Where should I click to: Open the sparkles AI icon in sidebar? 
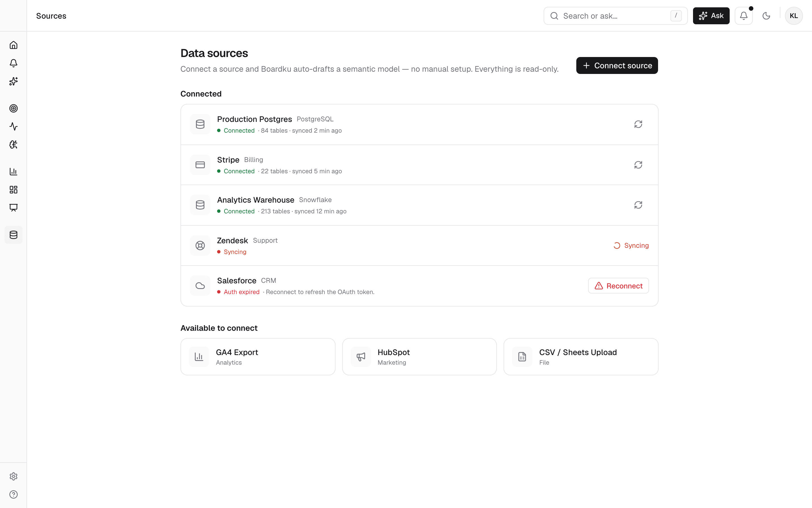point(14,81)
